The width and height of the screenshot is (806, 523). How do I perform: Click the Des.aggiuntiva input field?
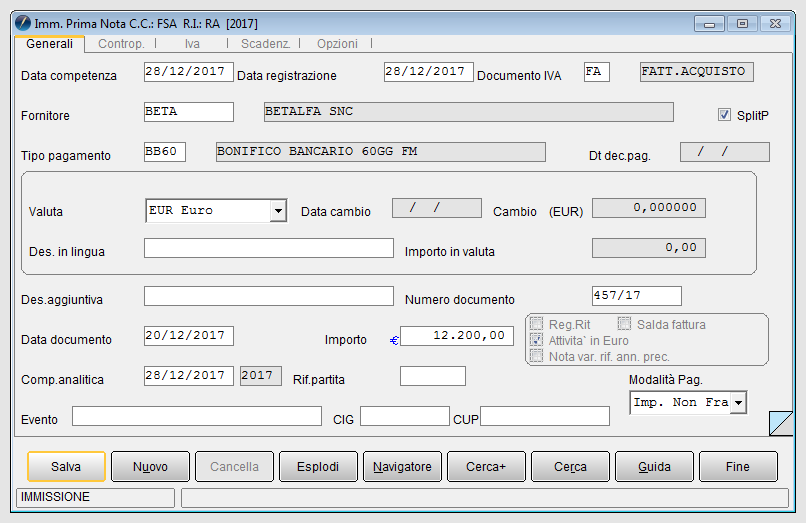click(269, 296)
